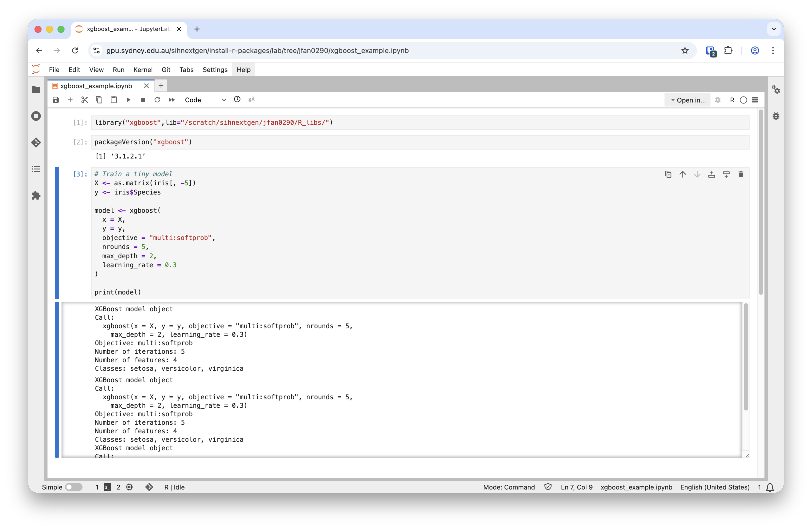Toggle the debugger bug icon in the toolbar
Viewport: 812px width, 530px height.
[717, 100]
